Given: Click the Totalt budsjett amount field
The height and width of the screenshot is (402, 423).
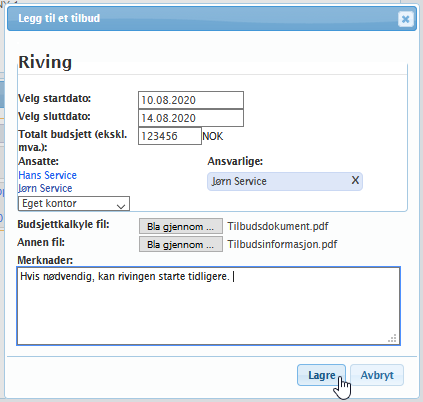Looking at the screenshot, I should [x=170, y=136].
